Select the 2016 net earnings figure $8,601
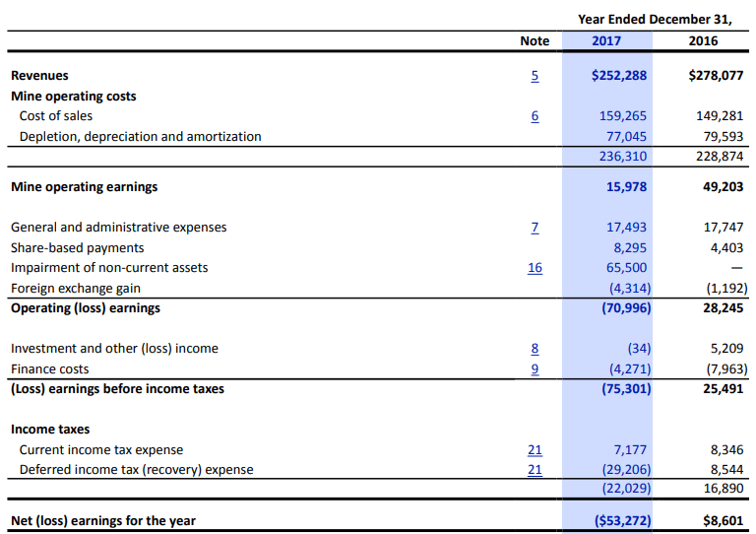Image resolution: width=756 pixels, height=534 pixels. pyautogui.click(x=724, y=521)
